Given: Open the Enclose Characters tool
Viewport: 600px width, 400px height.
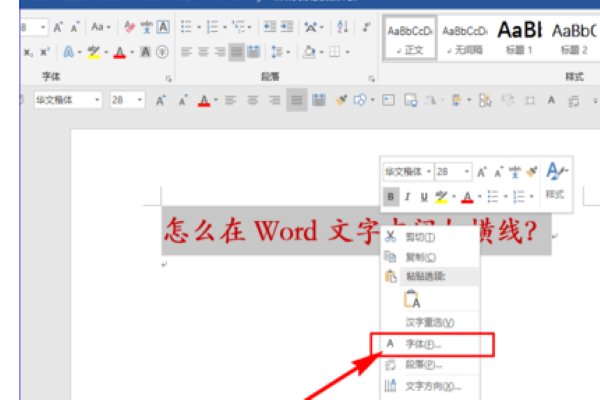Looking at the screenshot, I should coord(162,52).
